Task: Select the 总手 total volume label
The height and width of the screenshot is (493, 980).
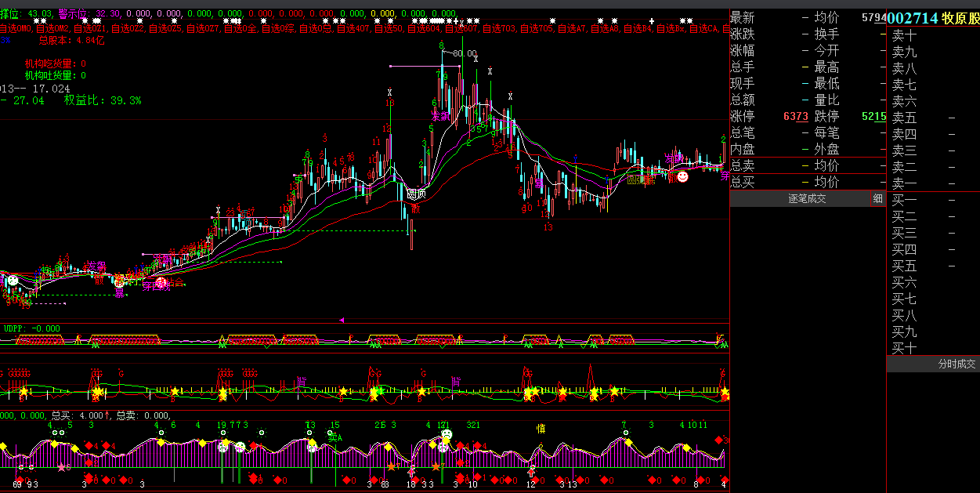Action: 743,67
